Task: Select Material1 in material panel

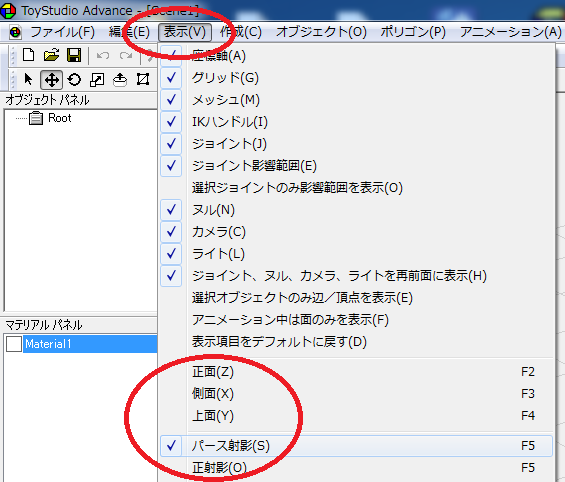Action: coord(90,344)
